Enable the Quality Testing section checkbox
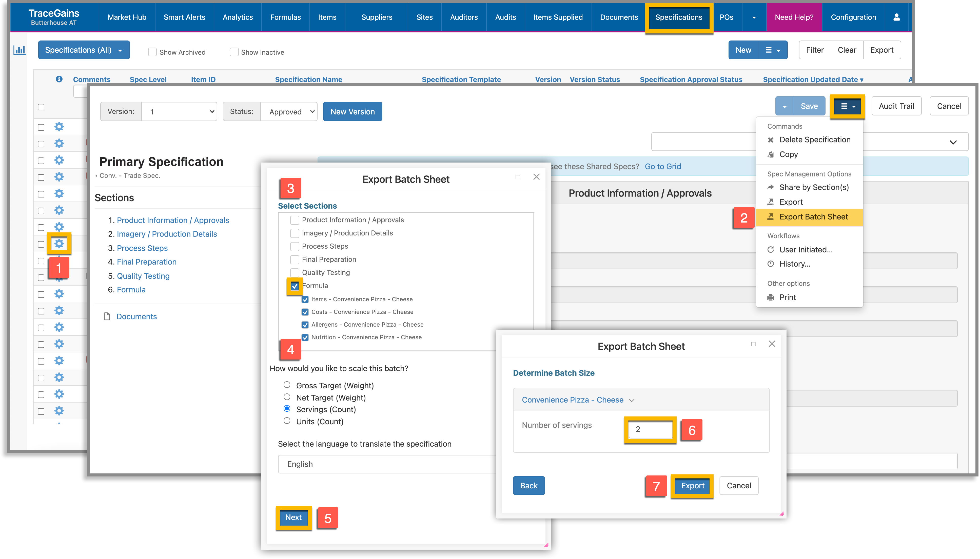Viewport: 980px width, 559px height. click(x=293, y=272)
